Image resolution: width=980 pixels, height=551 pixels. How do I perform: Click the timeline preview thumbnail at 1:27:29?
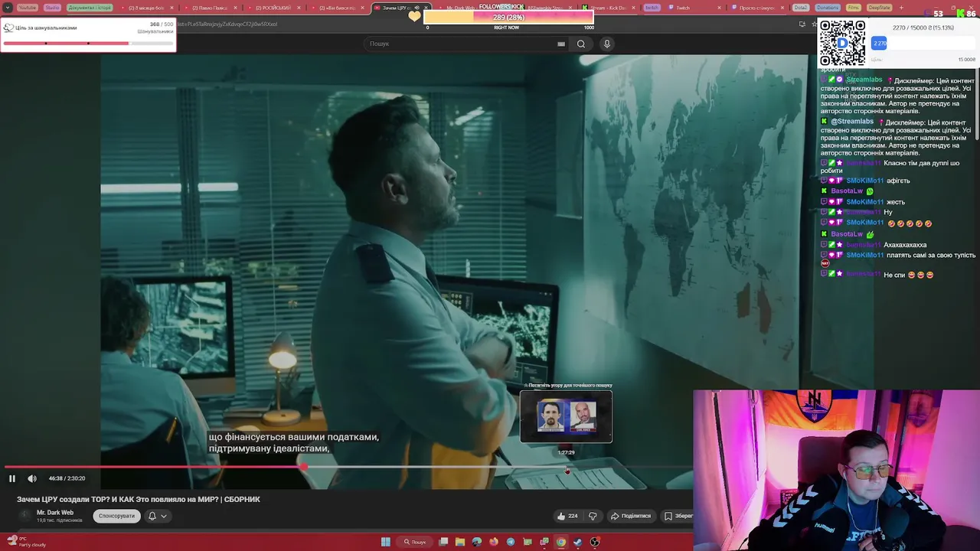click(566, 416)
